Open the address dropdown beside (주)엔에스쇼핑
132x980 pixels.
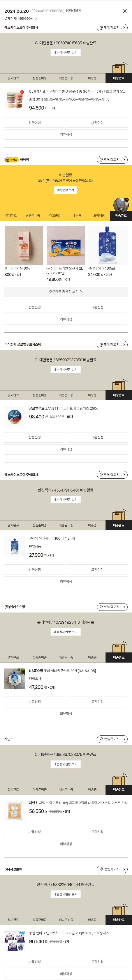point(112,607)
